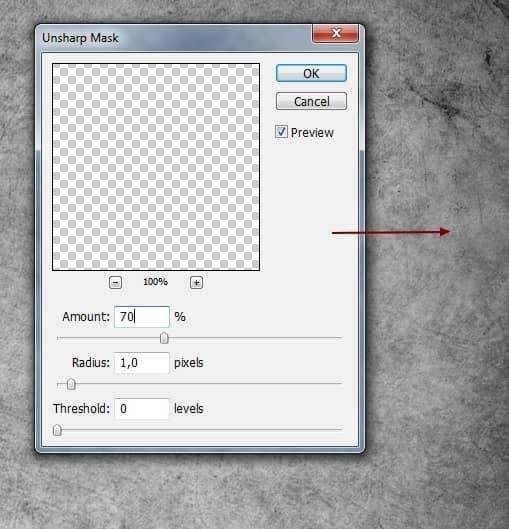Image resolution: width=509 pixels, height=529 pixels.
Task: Click the red arrow on the canvas
Action: click(391, 232)
